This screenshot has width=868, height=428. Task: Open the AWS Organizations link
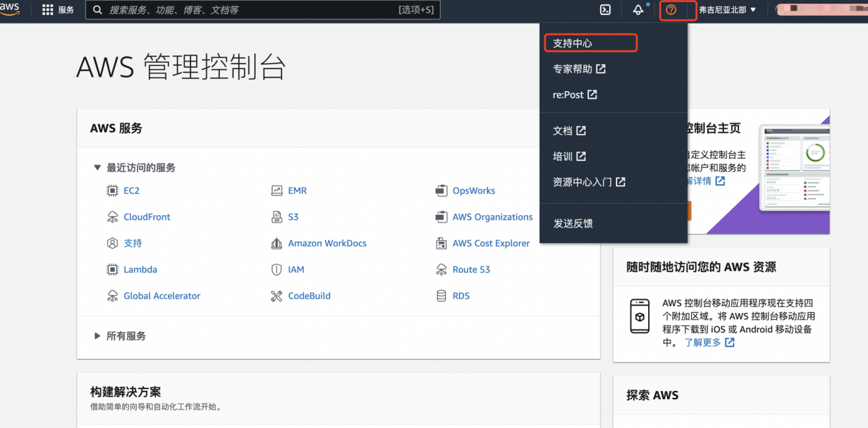[493, 217]
